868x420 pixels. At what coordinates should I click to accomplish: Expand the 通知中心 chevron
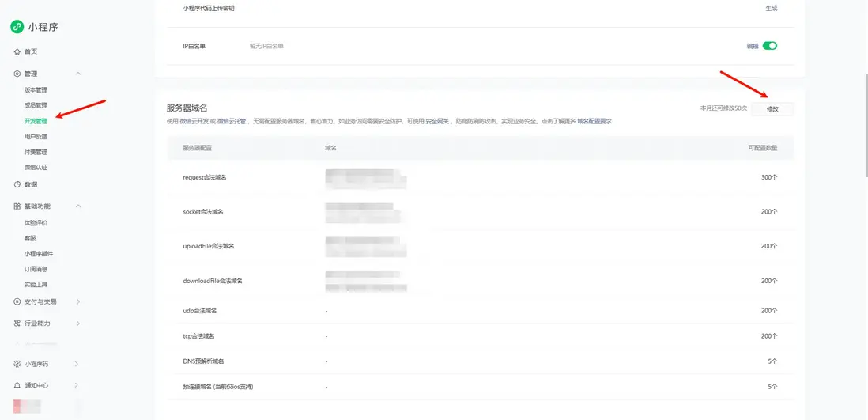[77, 385]
